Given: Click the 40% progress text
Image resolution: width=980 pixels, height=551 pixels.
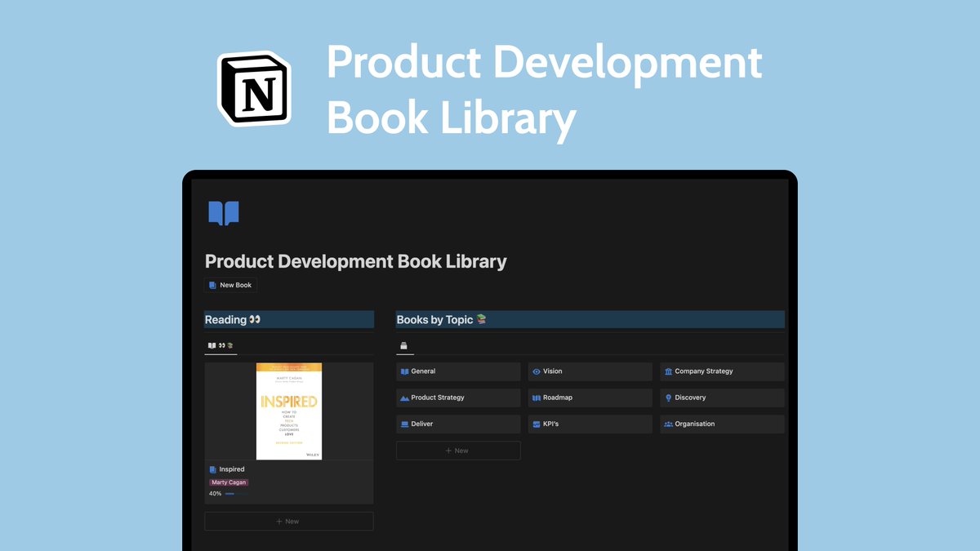Looking at the screenshot, I should [215, 494].
